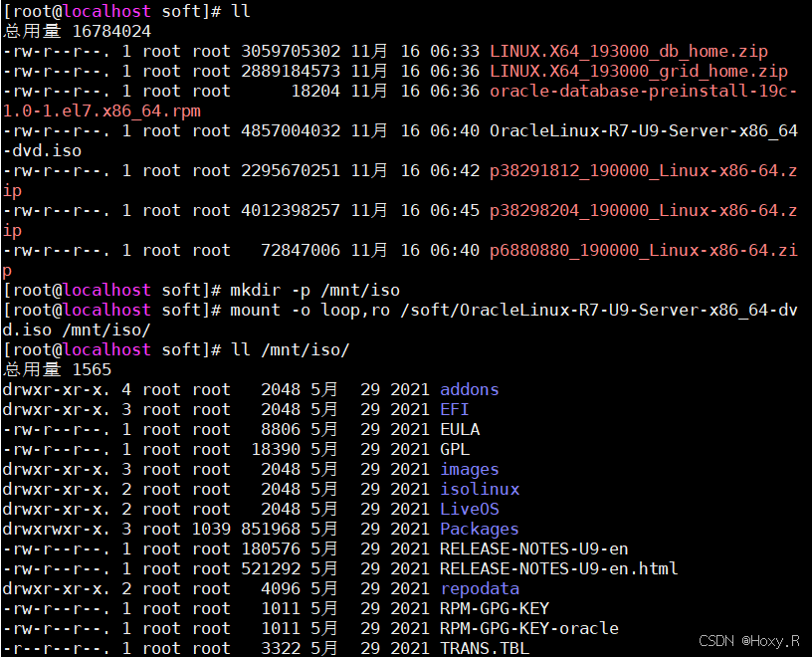This screenshot has width=812, height=657.
Task: Select the file size 2295670251
Action: (291, 171)
